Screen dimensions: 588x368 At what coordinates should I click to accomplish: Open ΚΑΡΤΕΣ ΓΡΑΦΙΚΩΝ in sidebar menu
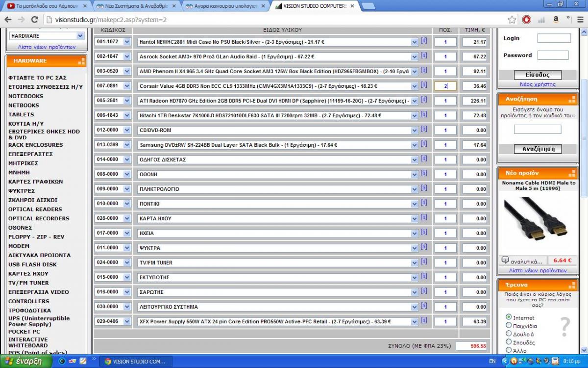[x=35, y=182]
